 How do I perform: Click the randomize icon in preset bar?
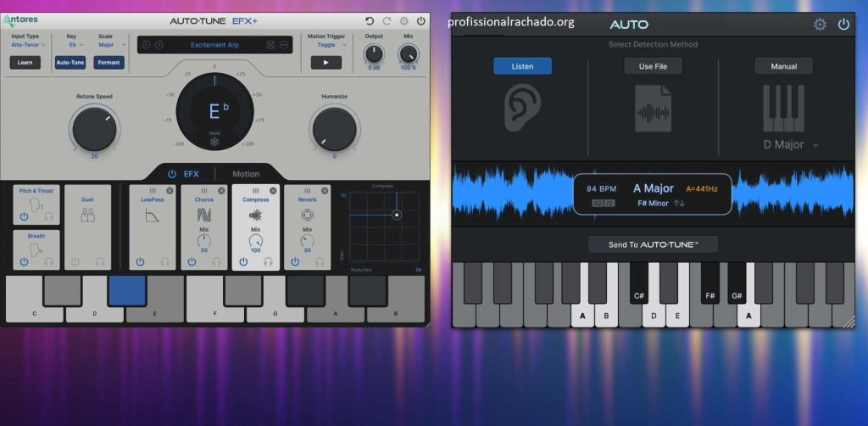click(x=270, y=45)
